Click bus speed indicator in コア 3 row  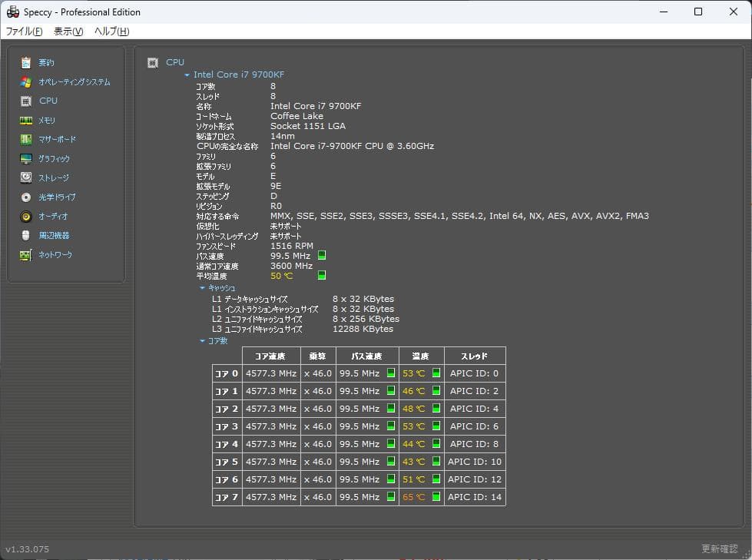(x=391, y=426)
